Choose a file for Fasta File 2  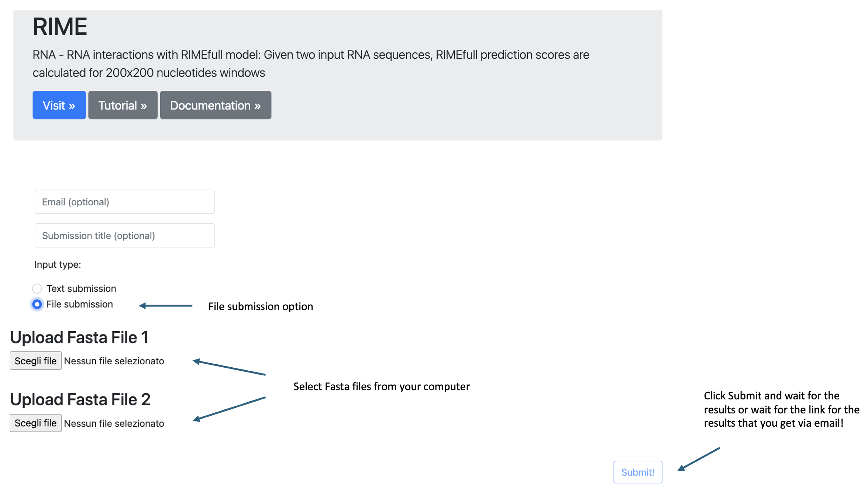click(x=35, y=423)
